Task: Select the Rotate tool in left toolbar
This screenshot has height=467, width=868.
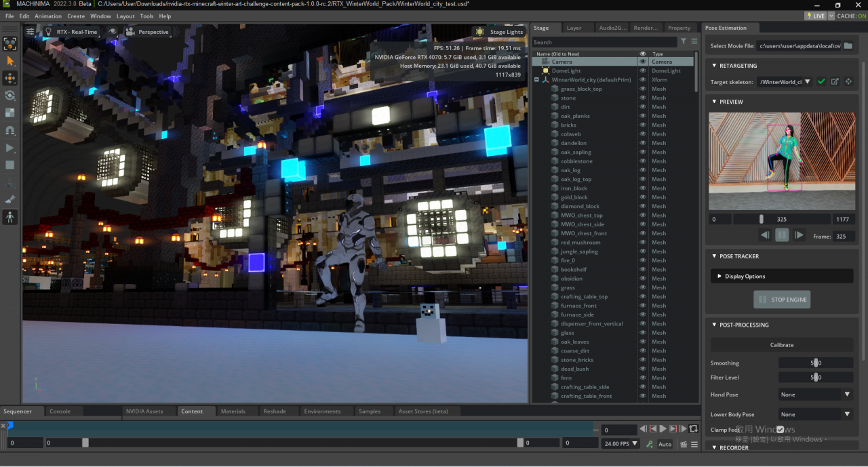Action: (10, 96)
